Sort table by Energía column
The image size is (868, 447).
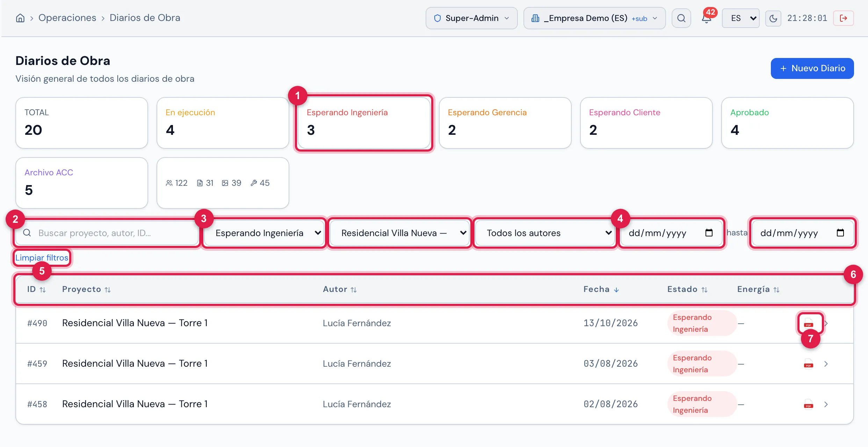pyautogui.click(x=758, y=290)
